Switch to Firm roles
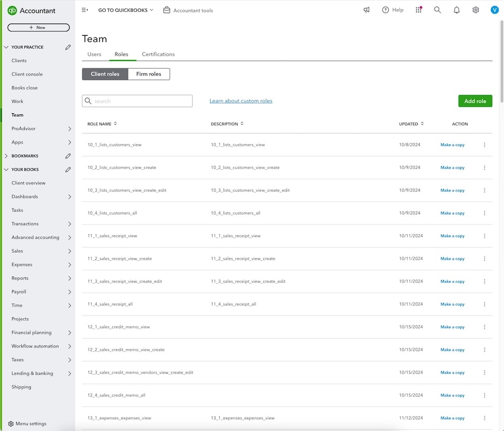Image resolution: width=504 pixels, height=431 pixels. 149,74
